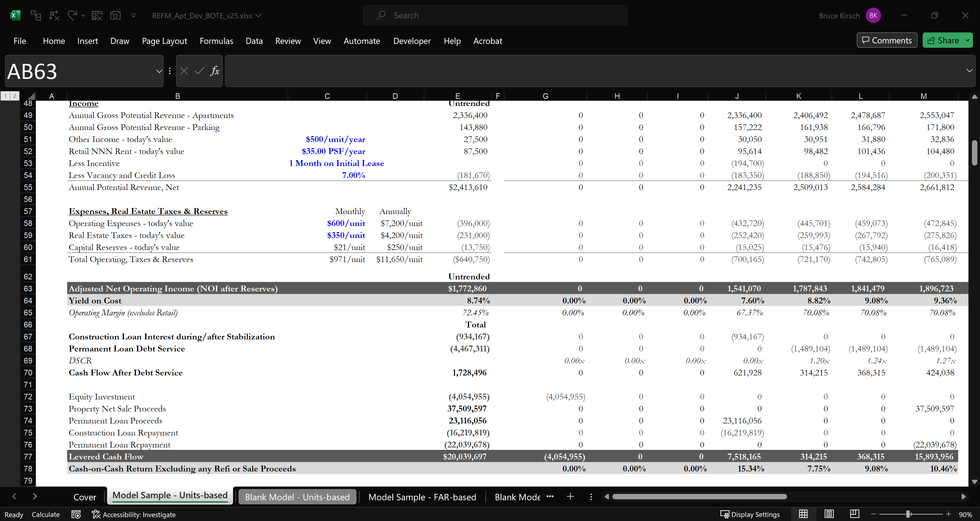Open the Acrobat ribbon tab

point(488,41)
